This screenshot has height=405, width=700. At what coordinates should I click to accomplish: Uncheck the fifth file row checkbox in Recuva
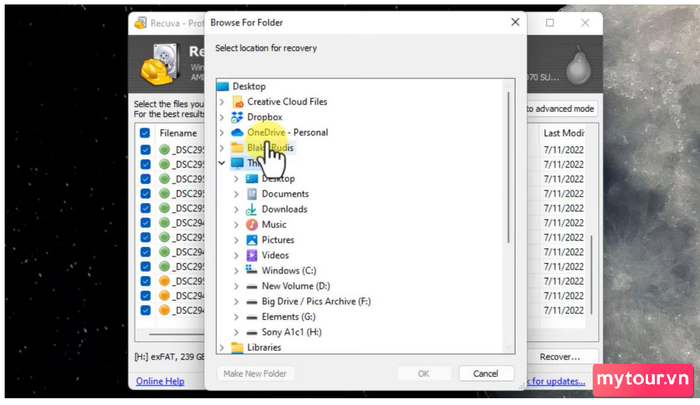click(146, 208)
